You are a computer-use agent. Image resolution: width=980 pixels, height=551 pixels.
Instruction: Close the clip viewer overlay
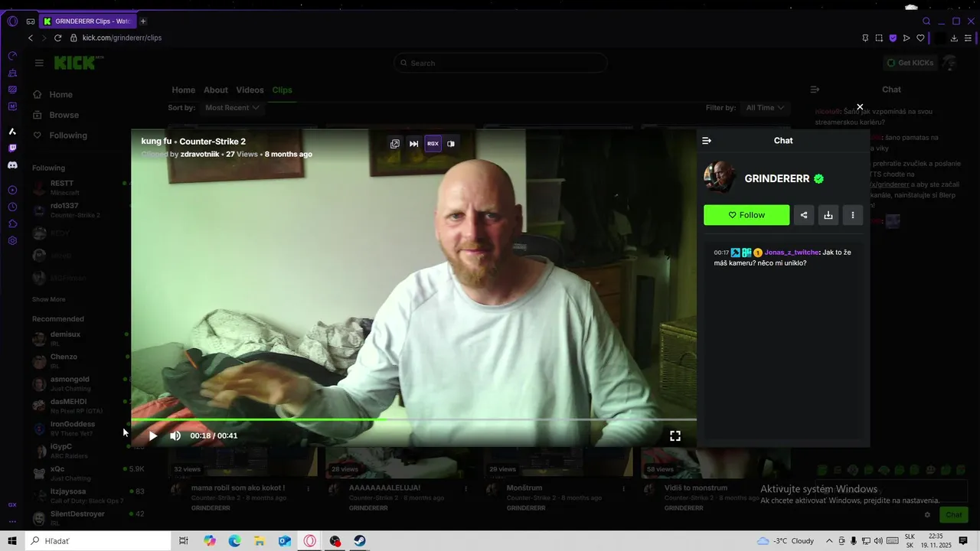(x=860, y=107)
